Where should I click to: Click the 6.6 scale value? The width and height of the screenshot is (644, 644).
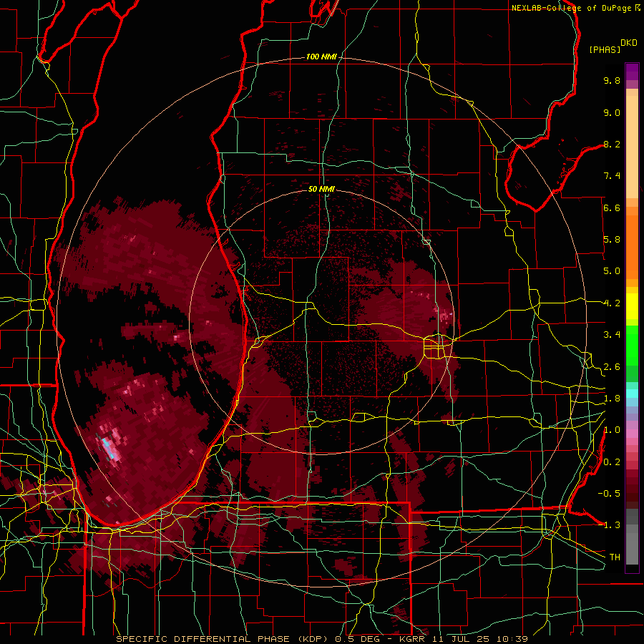pos(612,208)
